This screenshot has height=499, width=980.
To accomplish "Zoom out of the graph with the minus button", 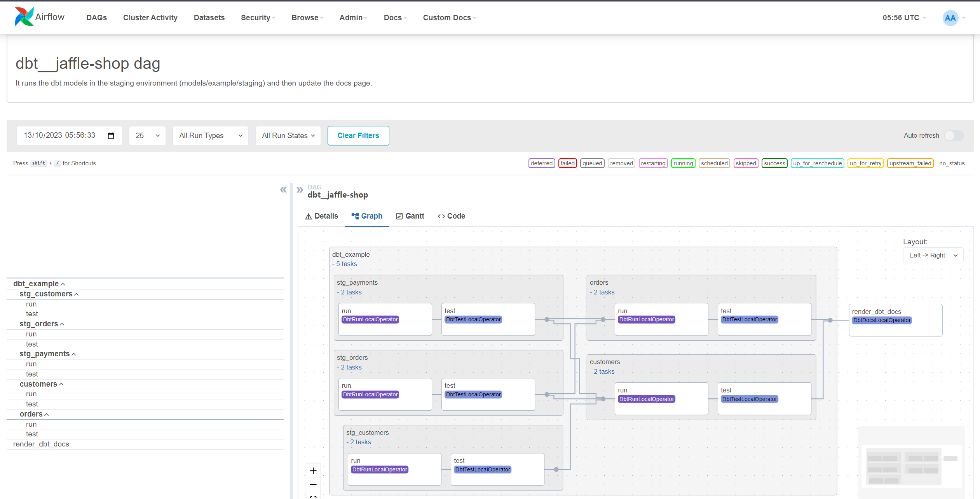I will click(313, 485).
